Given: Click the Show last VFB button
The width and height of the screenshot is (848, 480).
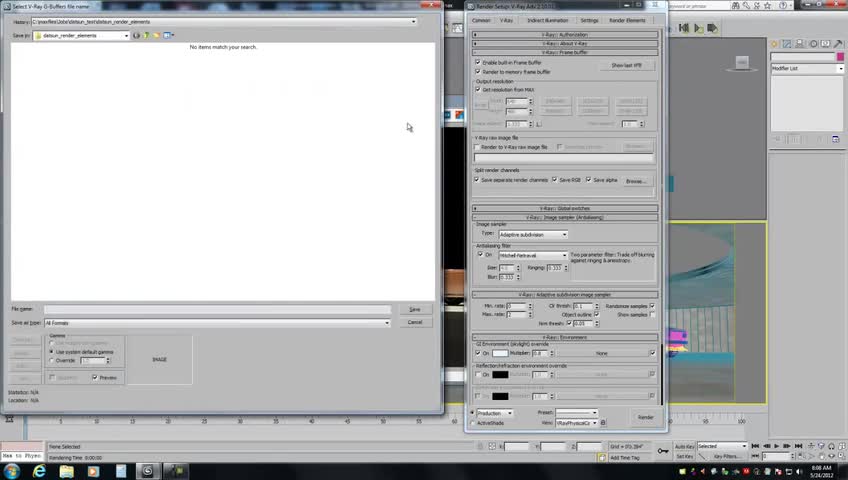Looking at the screenshot, I should 627,65.
